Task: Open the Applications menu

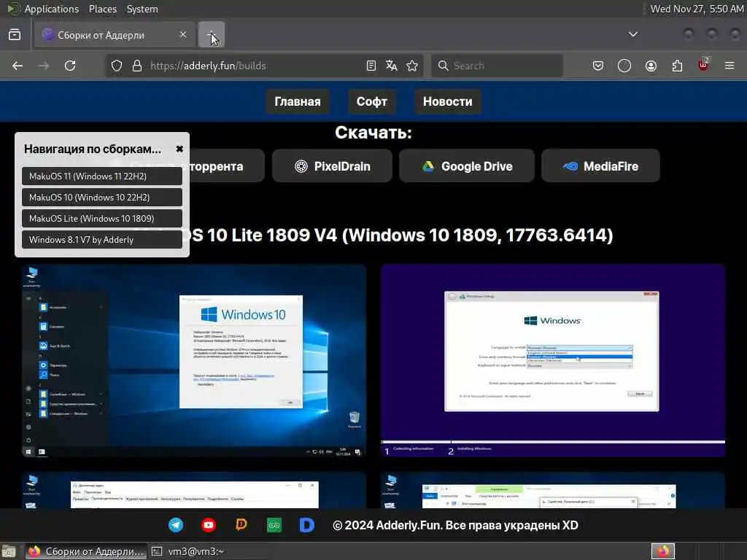Action: coord(52,9)
